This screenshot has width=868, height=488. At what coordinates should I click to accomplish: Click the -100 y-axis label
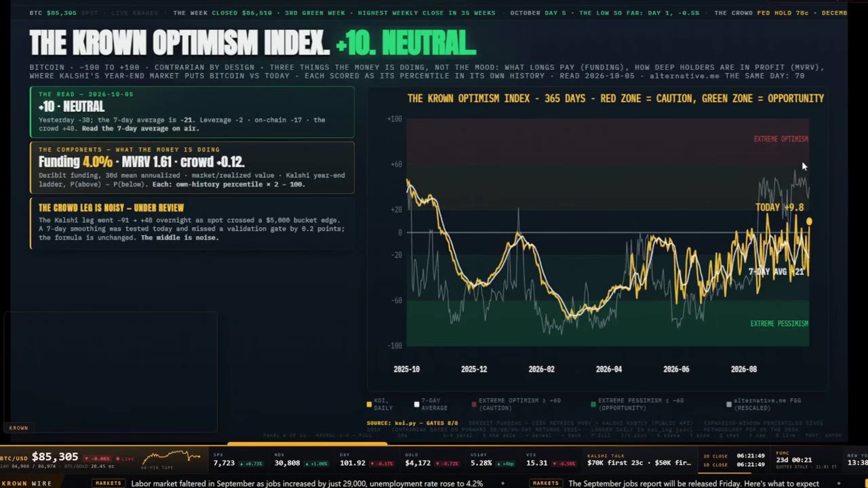394,346
